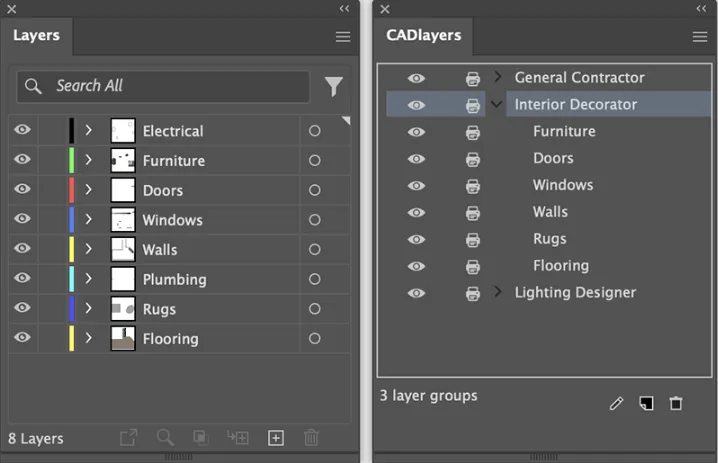Image resolution: width=718 pixels, height=463 pixels.
Task: Switch to the CADlayers tab
Action: point(424,35)
